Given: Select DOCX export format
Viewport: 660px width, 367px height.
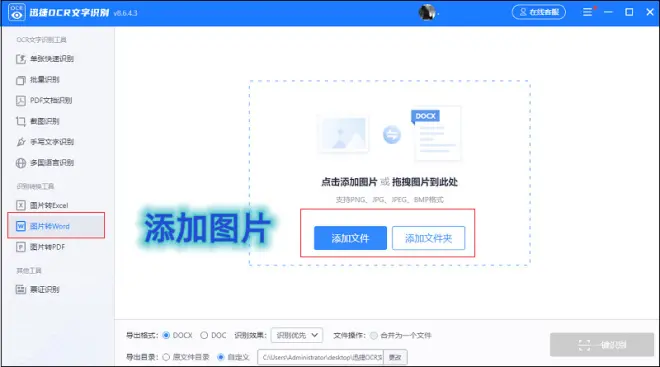Looking at the screenshot, I should 166,335.
